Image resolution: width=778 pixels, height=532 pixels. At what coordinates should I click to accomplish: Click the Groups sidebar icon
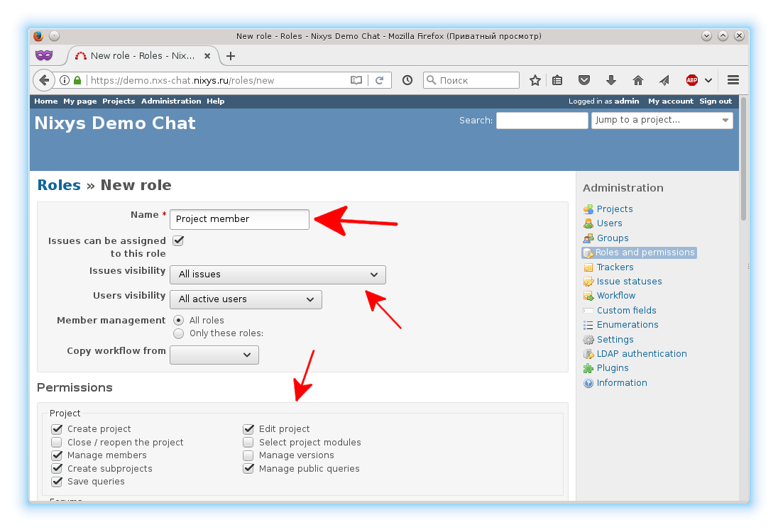[x=588, y=238]
